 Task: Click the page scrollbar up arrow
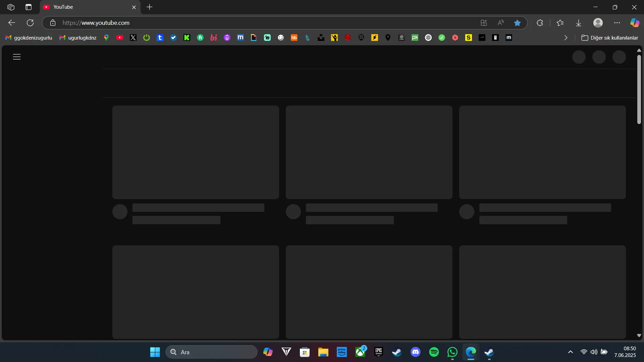coord(639,50)
